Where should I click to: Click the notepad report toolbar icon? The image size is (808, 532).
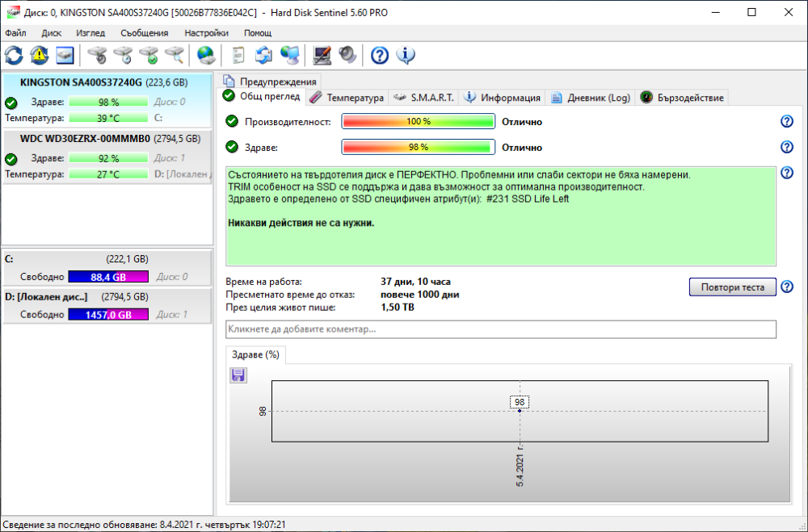[x=238, y=55]
